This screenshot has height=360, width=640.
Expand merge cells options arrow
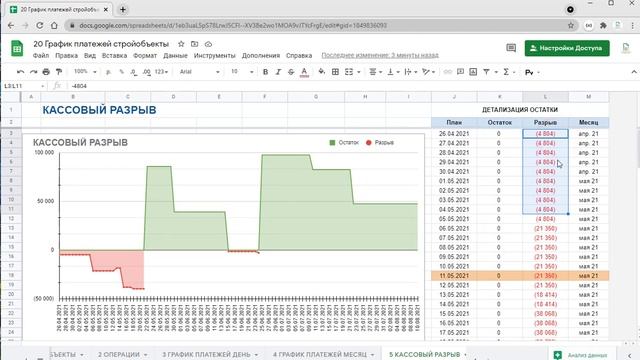coord(359,72)
